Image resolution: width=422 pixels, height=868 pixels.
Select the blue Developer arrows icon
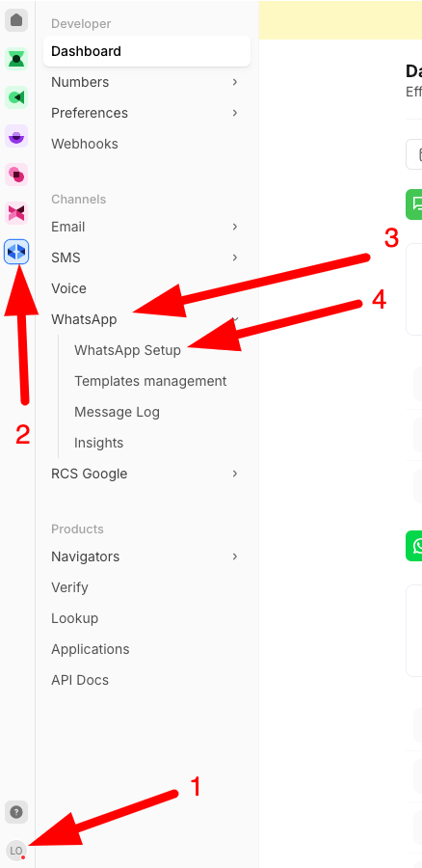point(16,252)
